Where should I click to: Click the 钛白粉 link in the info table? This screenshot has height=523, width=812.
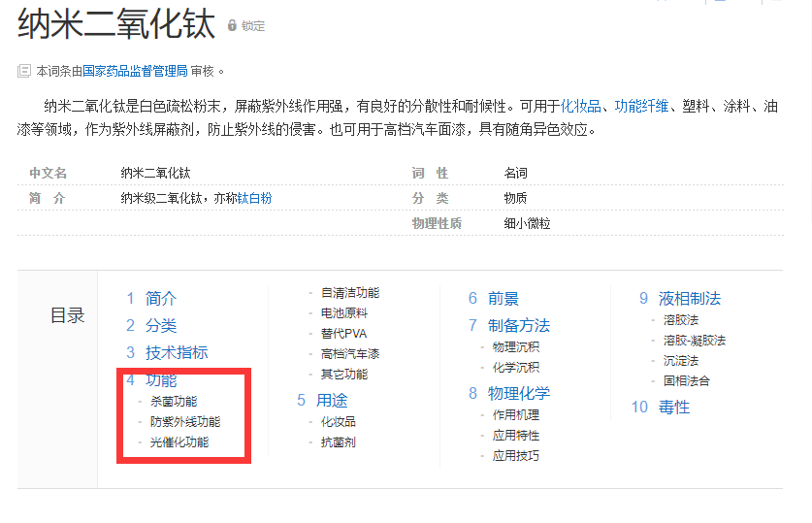(x=254, y=198)
